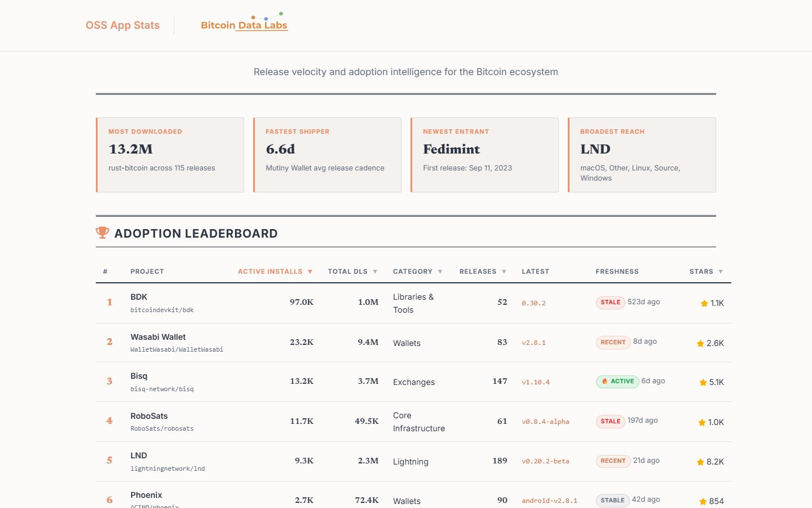This screenshot has height=508, width=812.
Task: Click the Lightning category in the LND row
Action: (411, 462)
